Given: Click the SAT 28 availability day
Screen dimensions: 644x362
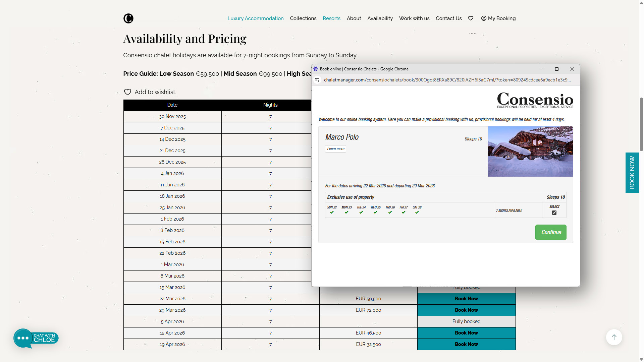Looking at the screenshot, I should pyautogui.click(x=417, y=210).
